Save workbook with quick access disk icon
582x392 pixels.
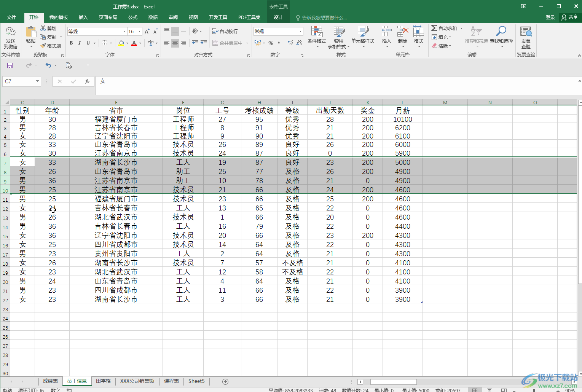[x=10, y=65]
